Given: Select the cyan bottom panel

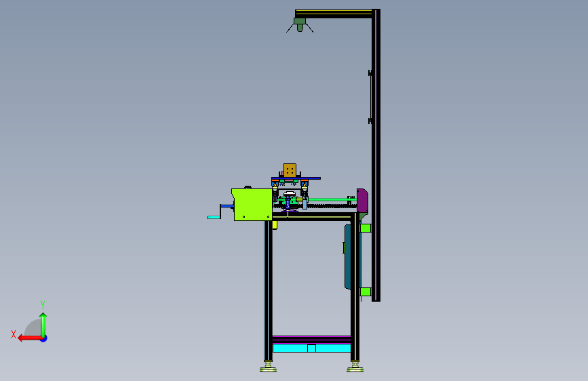Looking at the screenshot, I should coord(311,348).
